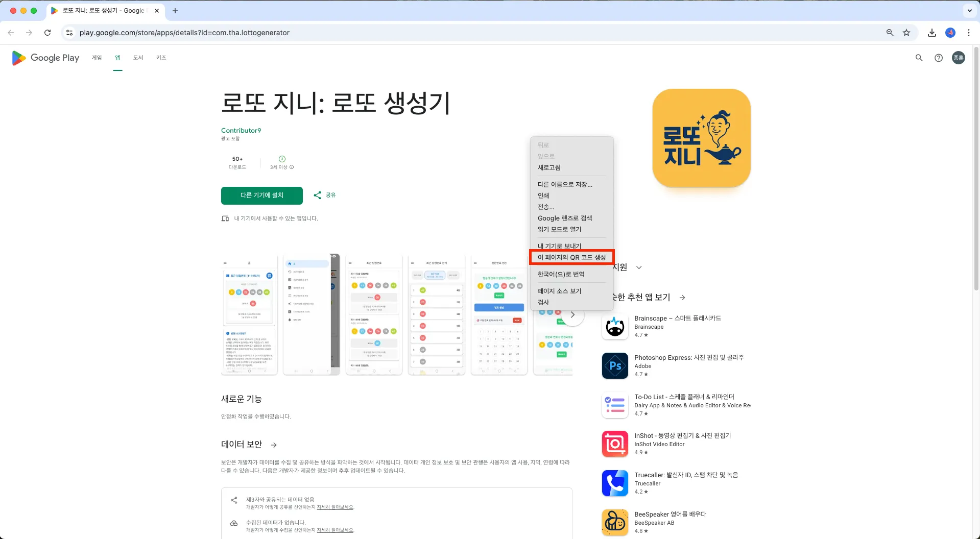Click Photoshop Express: 사진 편집 title link
The height and width of the screenshot is (539, 980).
point(689,357)
